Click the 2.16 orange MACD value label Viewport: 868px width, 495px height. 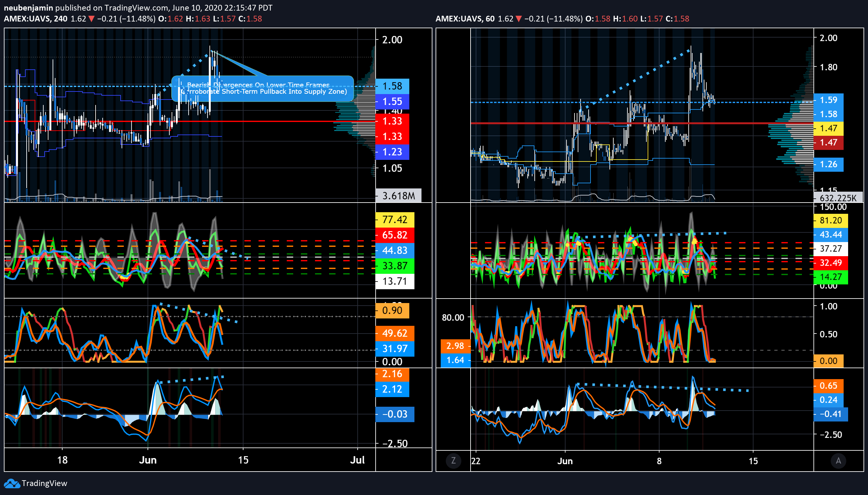[392, 374]
